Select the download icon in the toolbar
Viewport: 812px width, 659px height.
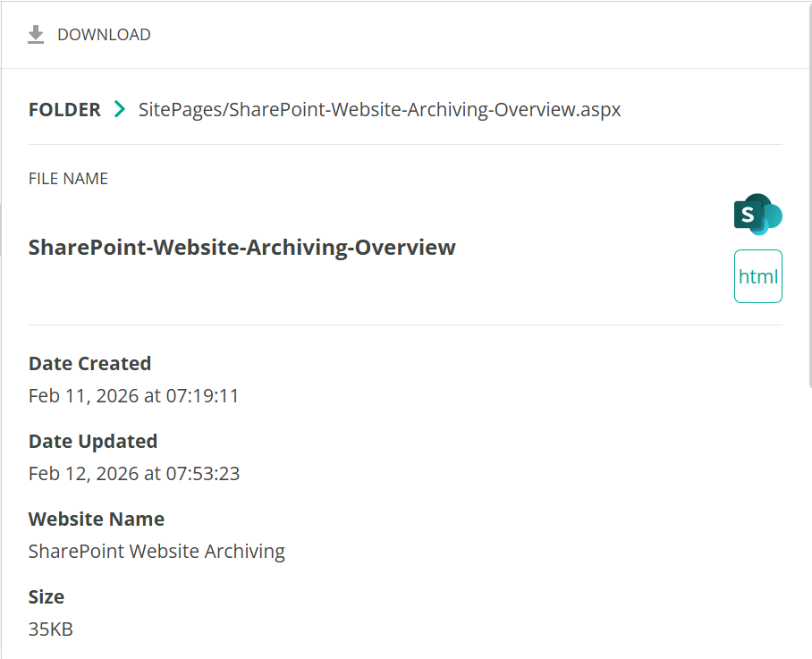pyautogui.click(x=36, y=34)
